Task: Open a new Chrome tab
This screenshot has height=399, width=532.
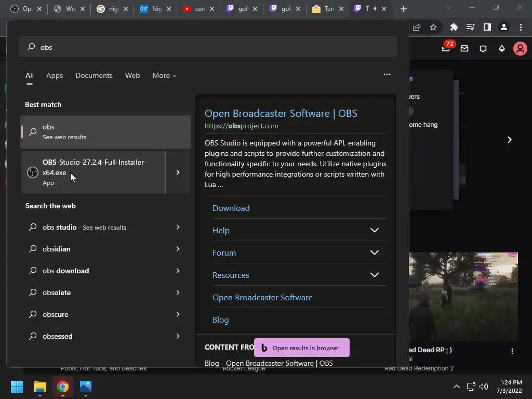Action: pyautogui.click(x=403, y=9)
